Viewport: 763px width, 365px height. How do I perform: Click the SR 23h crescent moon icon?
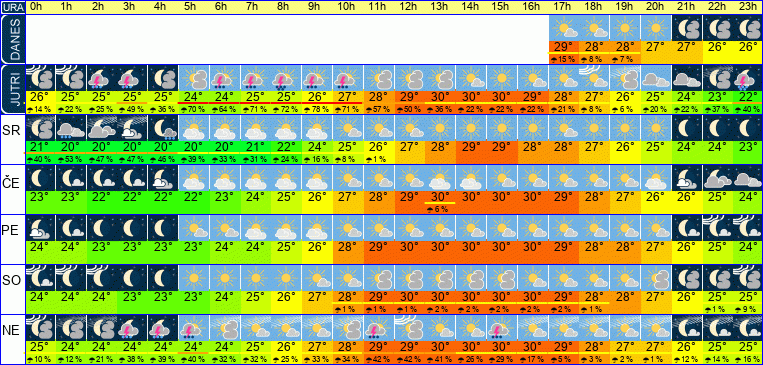click(748, 128)
